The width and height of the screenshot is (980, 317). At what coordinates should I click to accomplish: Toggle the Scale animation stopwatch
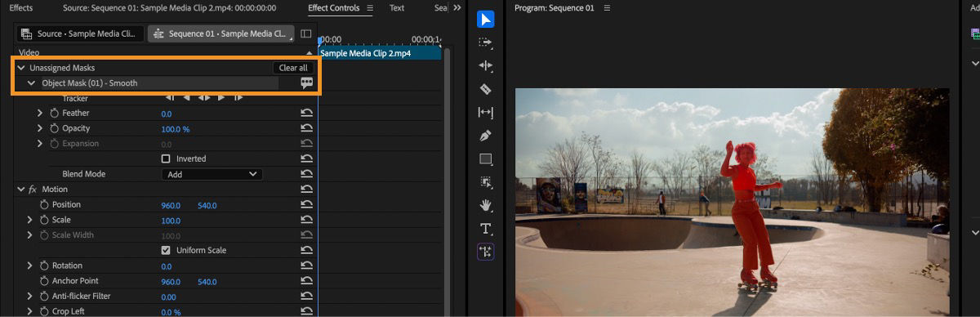coord(45,220)
